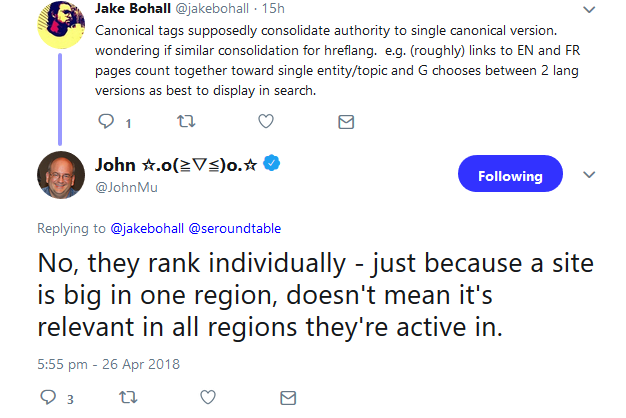Open John's display name profile link
Viewport: 626px width, 418px height.
(176, 165)
